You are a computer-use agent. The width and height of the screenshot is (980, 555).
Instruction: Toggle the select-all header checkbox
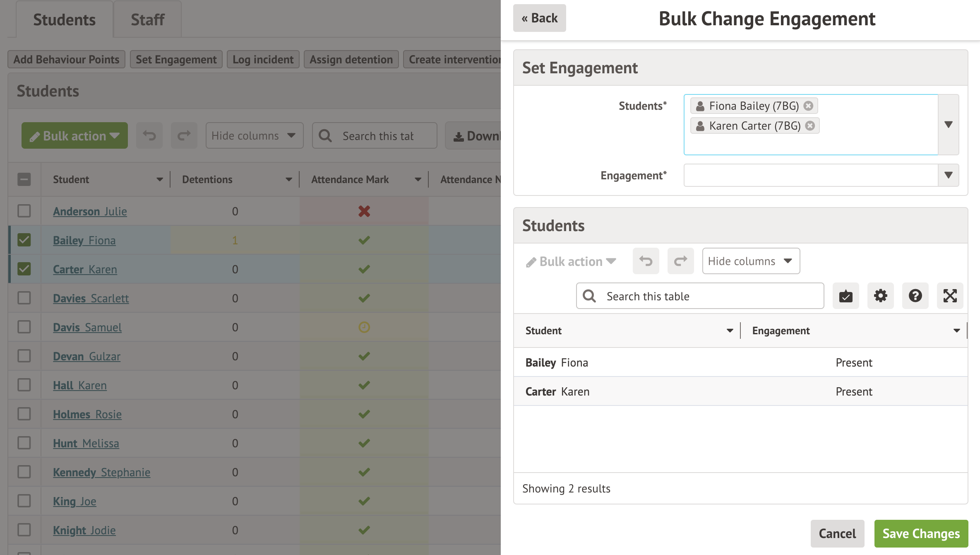(x=24, y=179)
